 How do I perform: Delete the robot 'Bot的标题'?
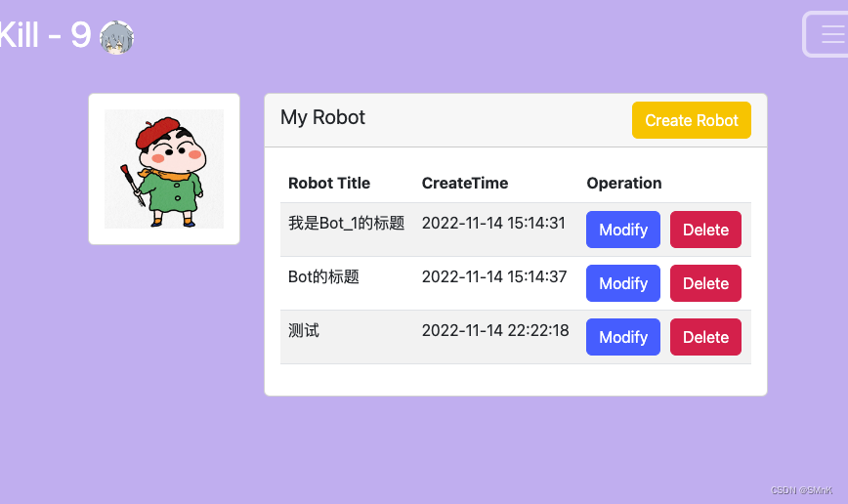(705, 283)
